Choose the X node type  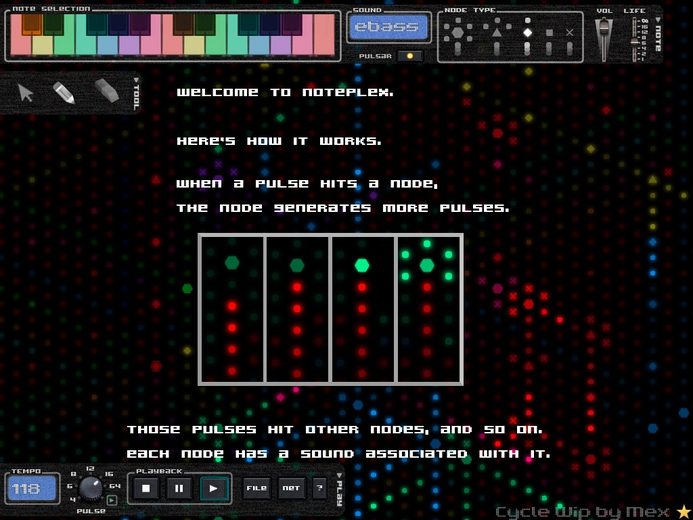tap(570, 33)
